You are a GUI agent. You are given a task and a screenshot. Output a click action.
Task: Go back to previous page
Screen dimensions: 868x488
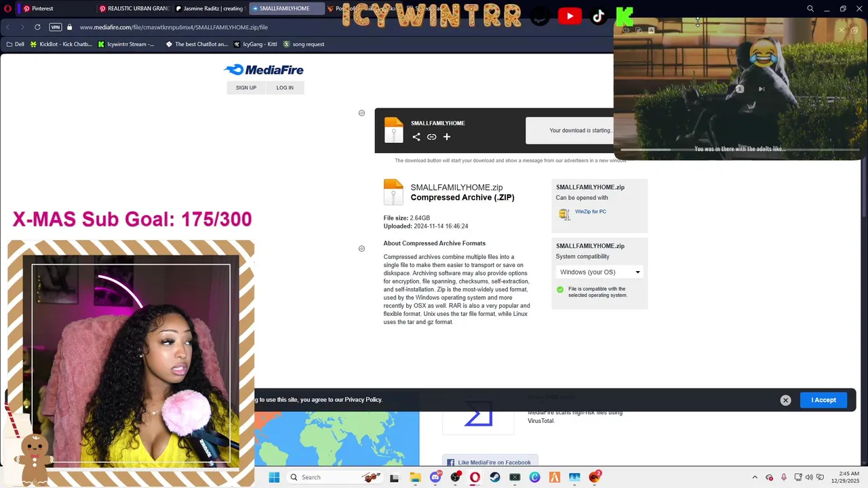click(x=8, y=27)
